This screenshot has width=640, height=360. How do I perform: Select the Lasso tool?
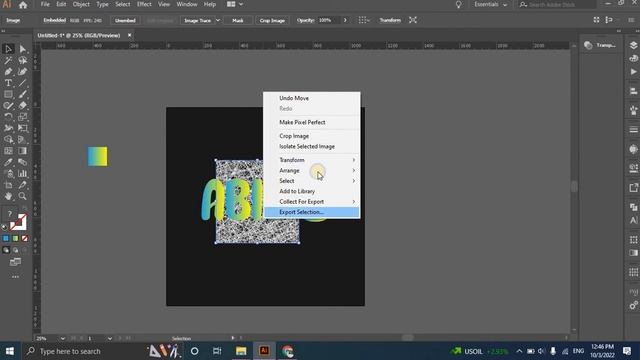(x=23, y=60)
